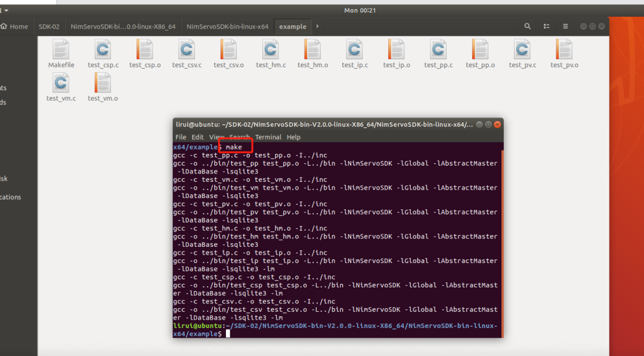Expand the path bar forward arrow
The image size is (644, 356).
tap(317, 26)
